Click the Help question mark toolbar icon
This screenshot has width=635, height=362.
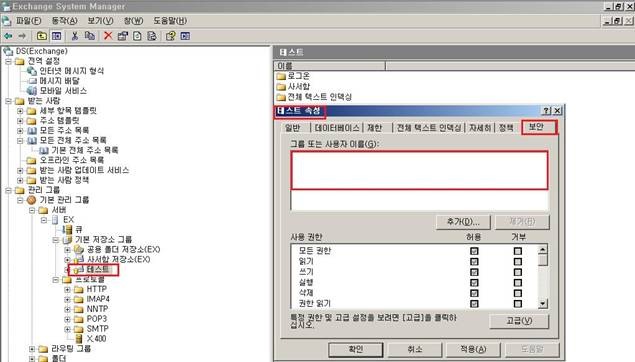pyautogui.click(x=170, y=36)
